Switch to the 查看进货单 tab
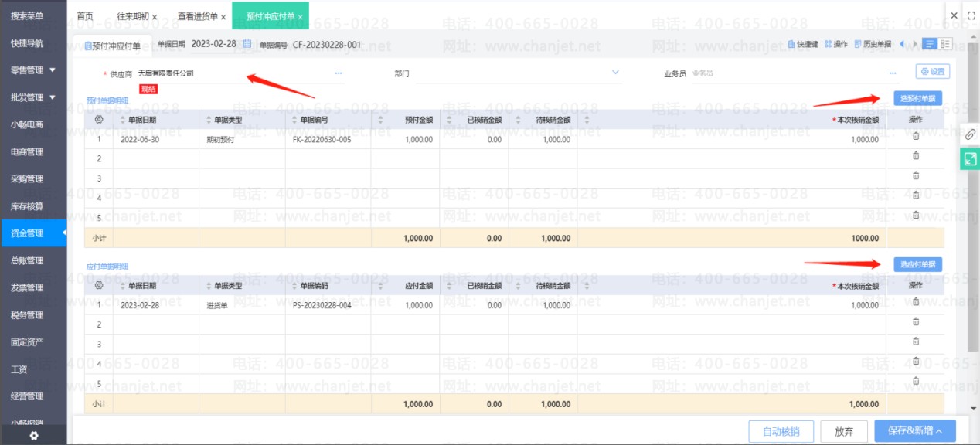Screen dimensions: 980x445 click(197, 16)
